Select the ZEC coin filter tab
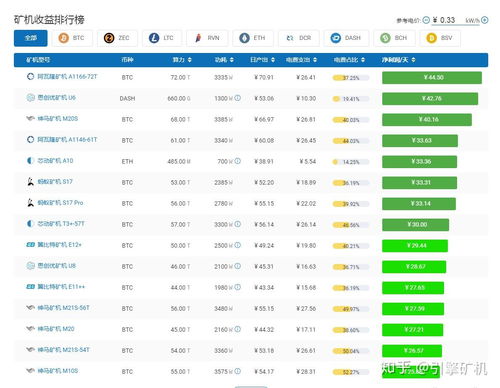This screenshot has width=500, height=388. coord(117,38)
